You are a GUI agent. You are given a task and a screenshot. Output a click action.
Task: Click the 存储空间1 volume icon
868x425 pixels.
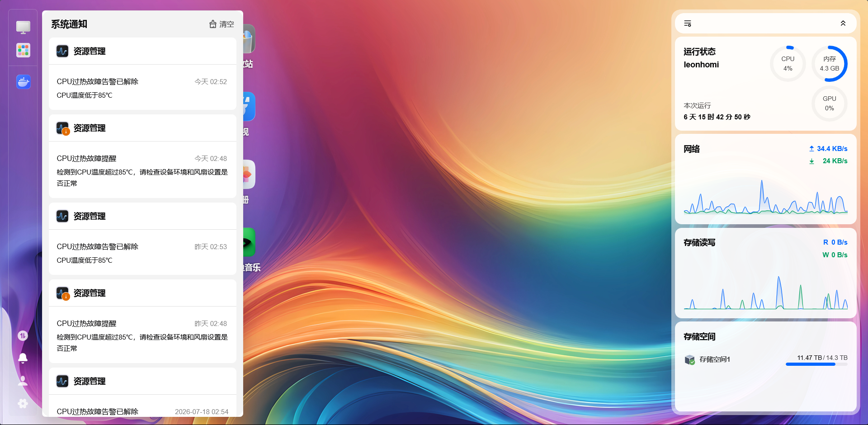689,359
